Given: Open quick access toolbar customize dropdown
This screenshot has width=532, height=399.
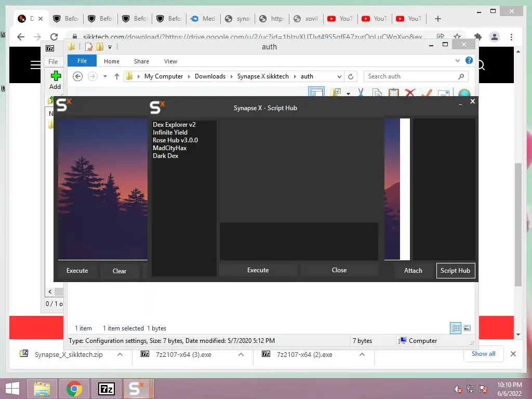Looking at the screenshot, I should pos(110,47).
